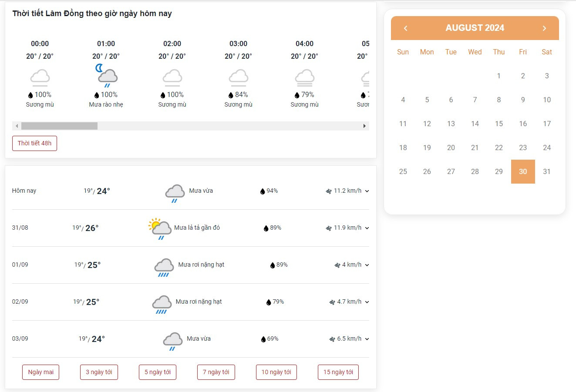Click the rain cloud icon for 03/09
This screenshot has width=576, height=392.
pos(172,341)
